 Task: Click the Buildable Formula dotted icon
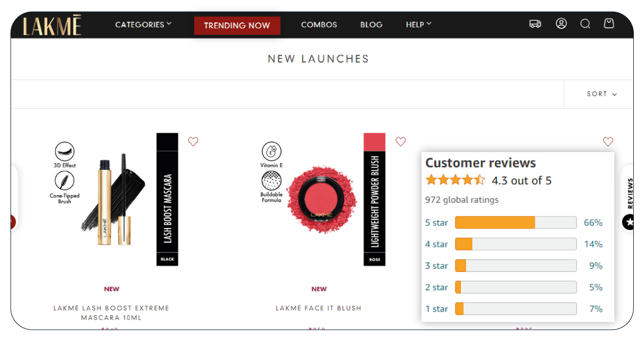(271, 181)
